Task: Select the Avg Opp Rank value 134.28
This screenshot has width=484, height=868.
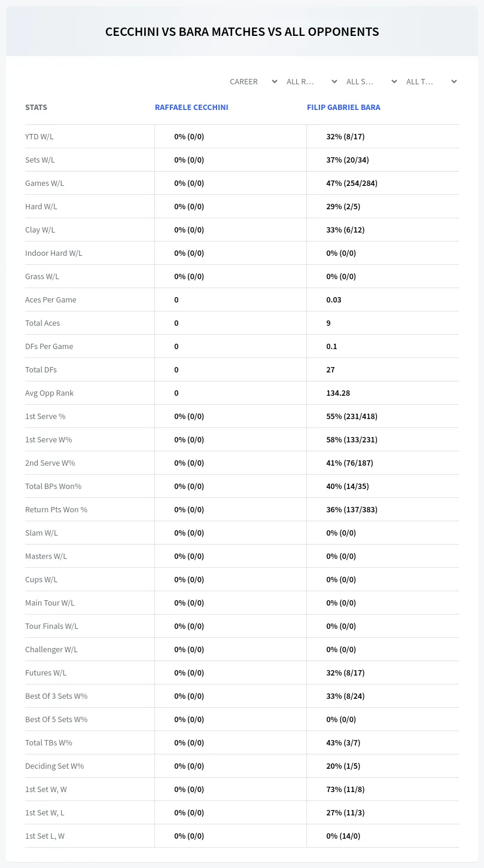Action: click(338, 393)
